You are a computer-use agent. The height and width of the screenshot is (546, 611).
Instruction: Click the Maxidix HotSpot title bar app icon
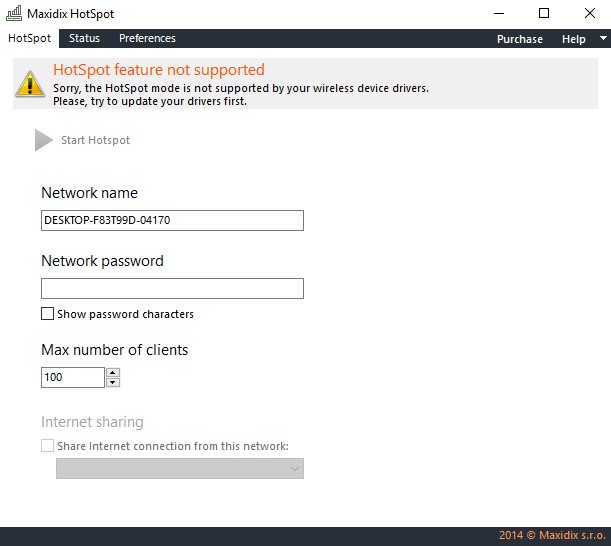point(14,14)
